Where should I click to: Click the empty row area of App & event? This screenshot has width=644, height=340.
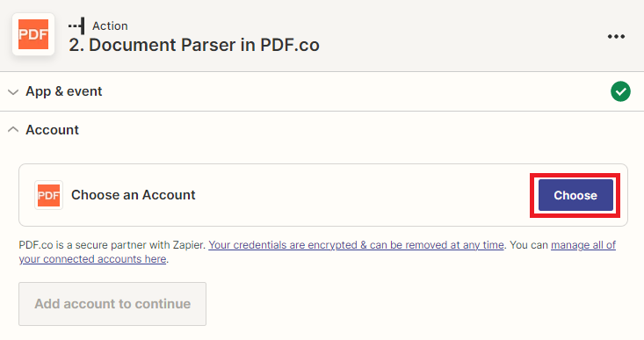pyautogui.click(x=353, y=91)
